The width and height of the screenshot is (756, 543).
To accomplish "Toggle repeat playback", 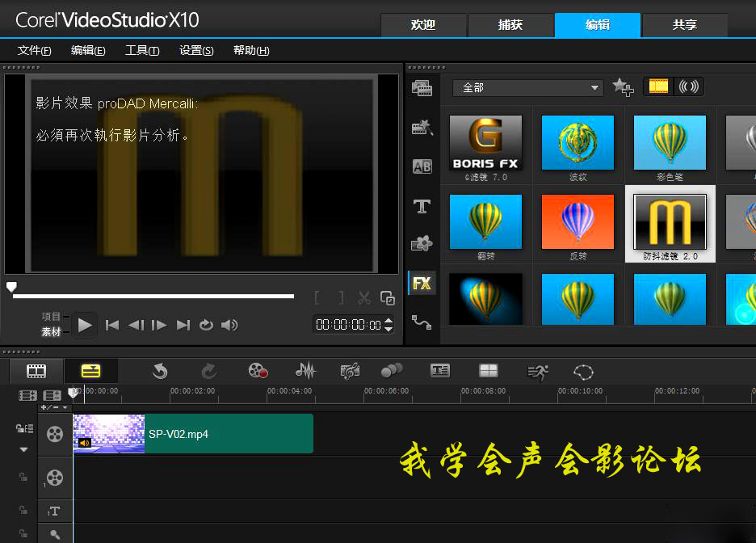I will [206, 325].
